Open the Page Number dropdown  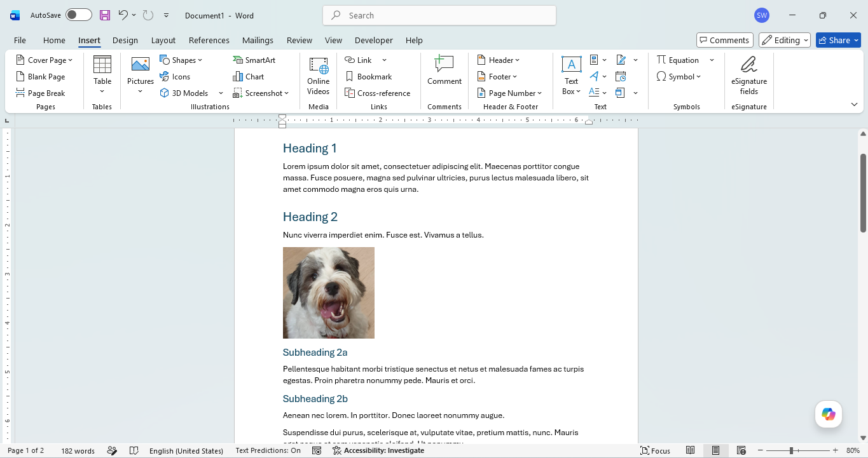(509, 93)
